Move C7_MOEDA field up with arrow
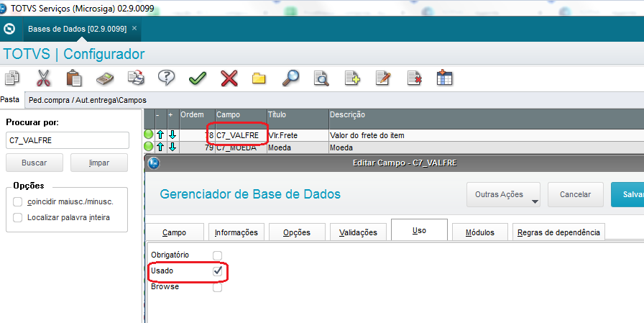 tap(160, 147)
